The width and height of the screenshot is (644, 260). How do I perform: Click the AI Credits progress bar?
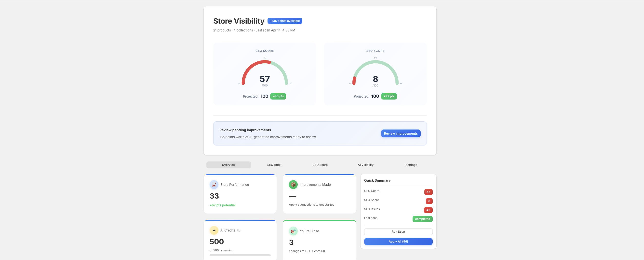[240, 255]
